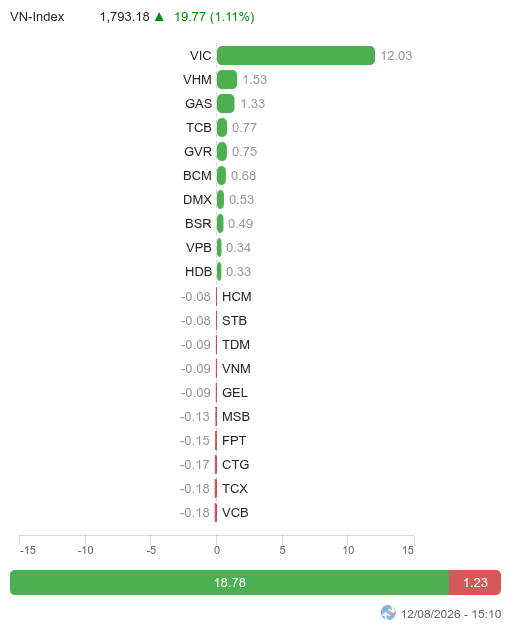The height and width of the screenshot is (629, 511).
Task: Select the HCM ticker label
Action: (x=237, y=296)
